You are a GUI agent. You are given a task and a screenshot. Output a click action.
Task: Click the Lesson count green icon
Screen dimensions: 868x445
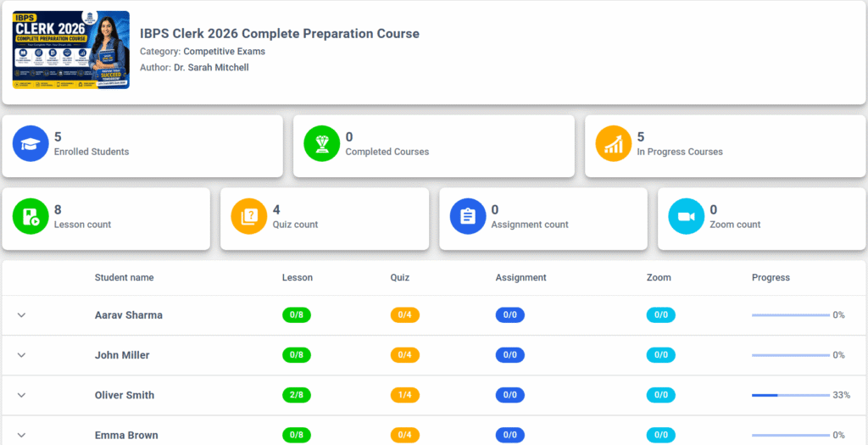(x=31, y=217)
